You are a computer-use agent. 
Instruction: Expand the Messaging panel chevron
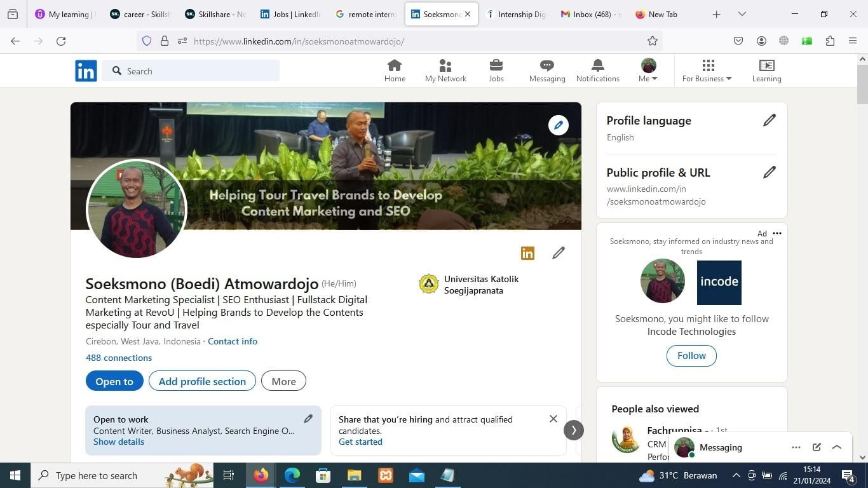click(837, 447)
